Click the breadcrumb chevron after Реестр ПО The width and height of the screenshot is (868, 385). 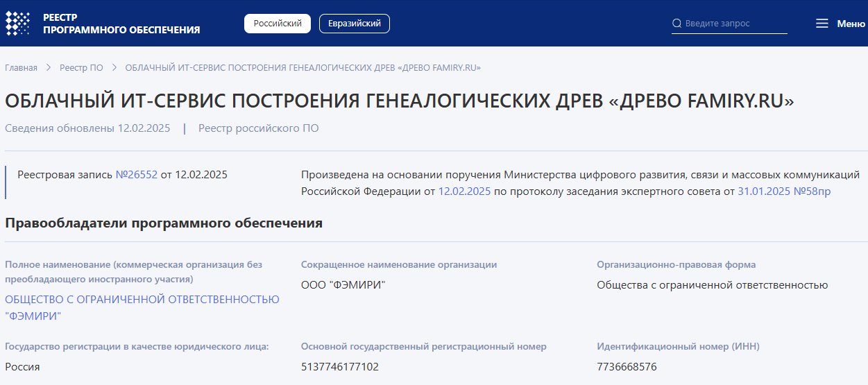tap(114, 68)
